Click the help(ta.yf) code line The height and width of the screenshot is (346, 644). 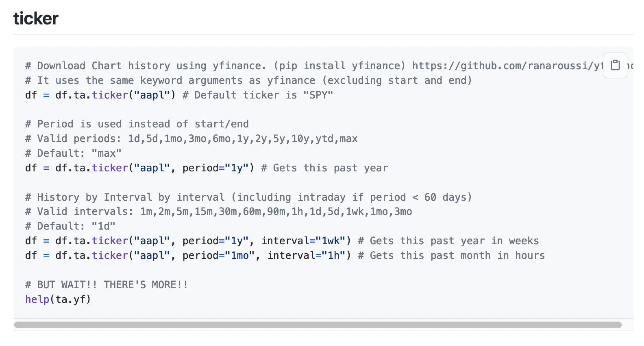(57, 299)
